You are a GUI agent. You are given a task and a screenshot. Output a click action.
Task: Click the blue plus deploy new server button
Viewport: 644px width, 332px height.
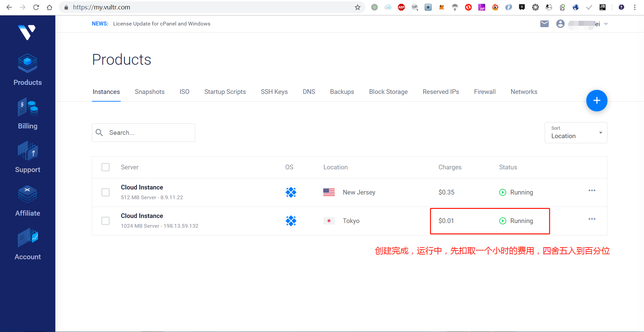597,101
